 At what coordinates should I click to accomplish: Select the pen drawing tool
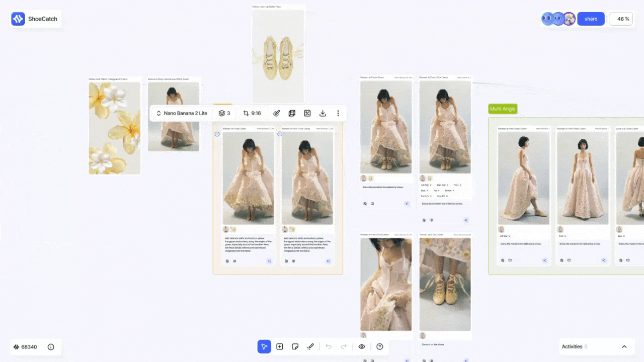point(310,346)
